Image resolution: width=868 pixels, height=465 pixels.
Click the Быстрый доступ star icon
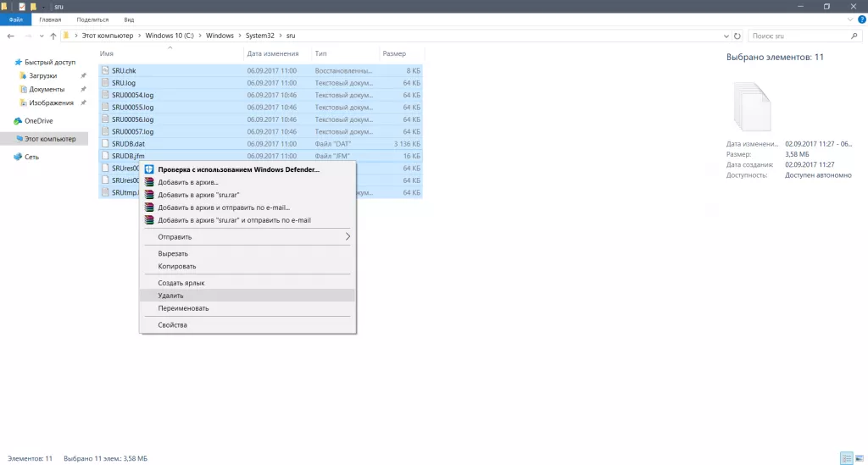click(18, 63)
